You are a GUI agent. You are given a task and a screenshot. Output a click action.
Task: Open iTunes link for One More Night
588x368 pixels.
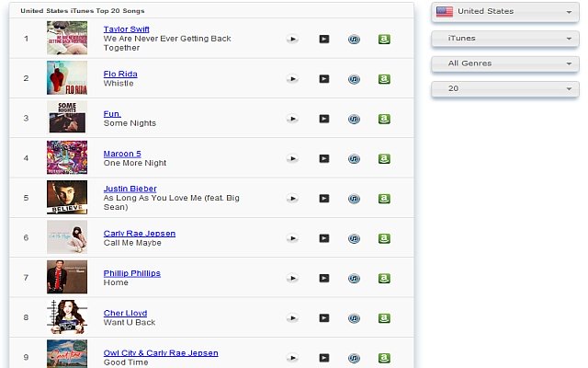[354, 158]
